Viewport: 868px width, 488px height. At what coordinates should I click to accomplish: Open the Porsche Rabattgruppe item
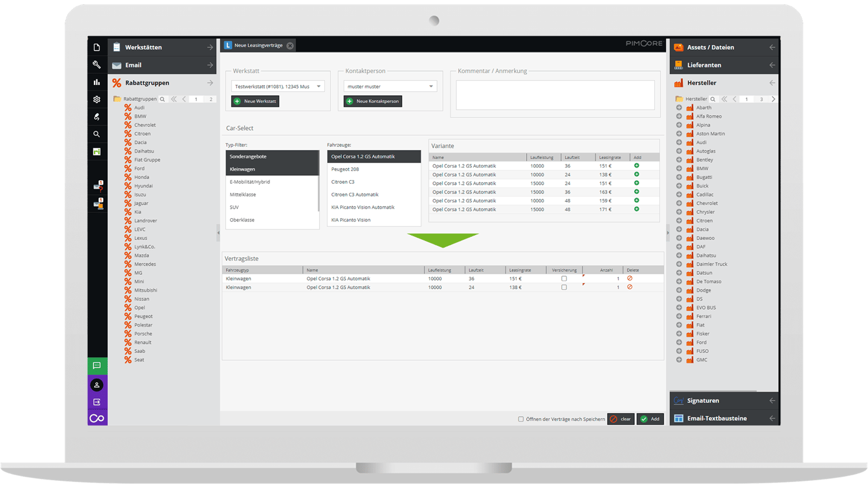[143, 333]
